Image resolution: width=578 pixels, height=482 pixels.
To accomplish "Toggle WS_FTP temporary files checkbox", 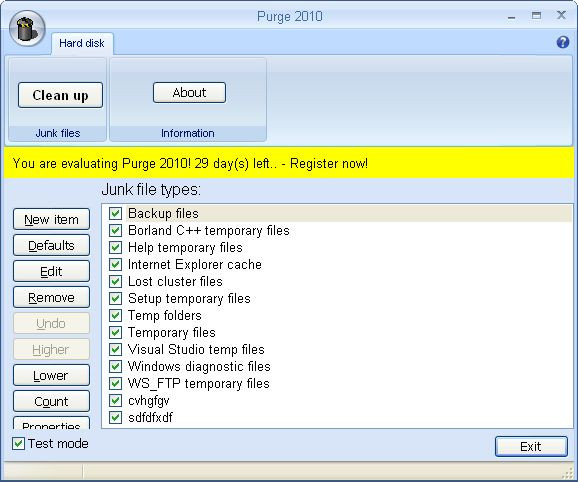I will tap(115, 383).
